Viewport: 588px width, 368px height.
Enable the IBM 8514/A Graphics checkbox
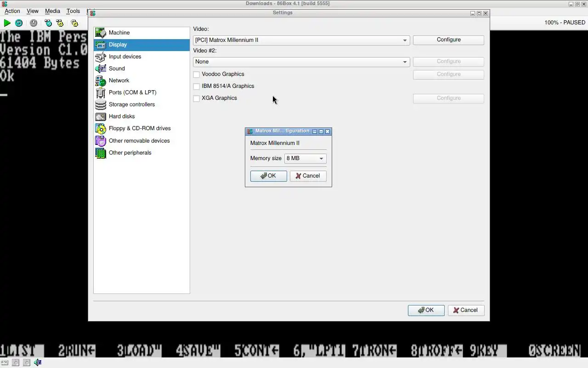196,86
